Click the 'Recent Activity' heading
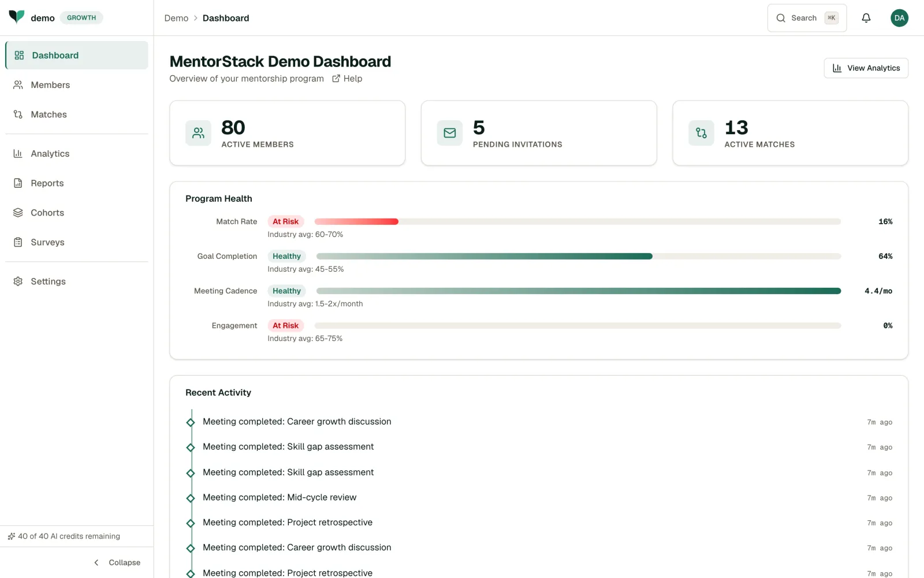 coord(218,392)
